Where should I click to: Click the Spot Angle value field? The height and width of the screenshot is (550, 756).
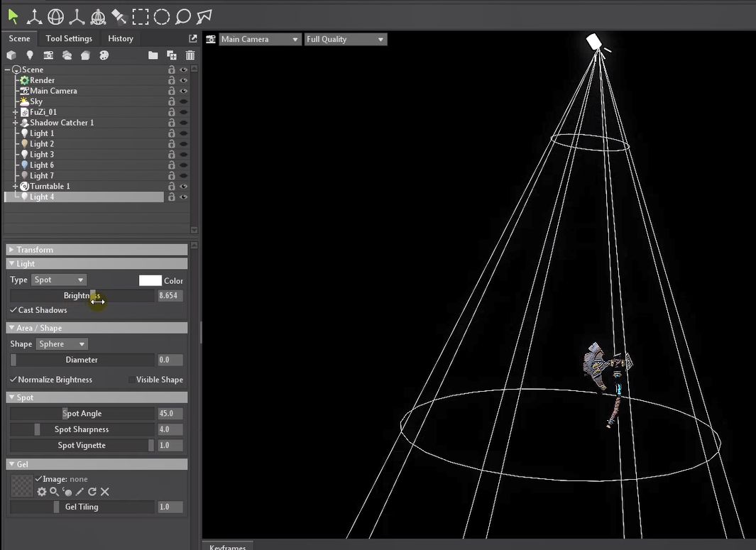point(170,414)
